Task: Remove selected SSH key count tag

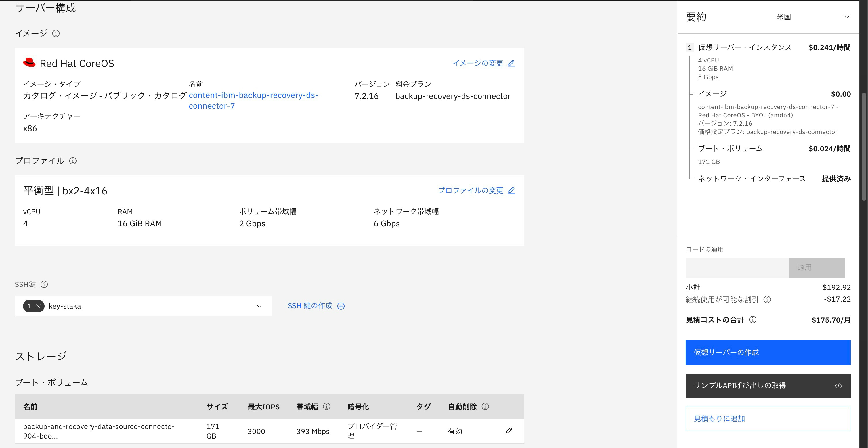Action: [x=39, y=306]
